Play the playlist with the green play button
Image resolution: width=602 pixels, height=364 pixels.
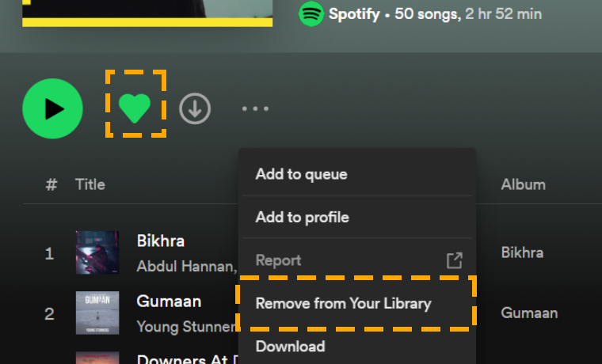click(x=52, y=108)
